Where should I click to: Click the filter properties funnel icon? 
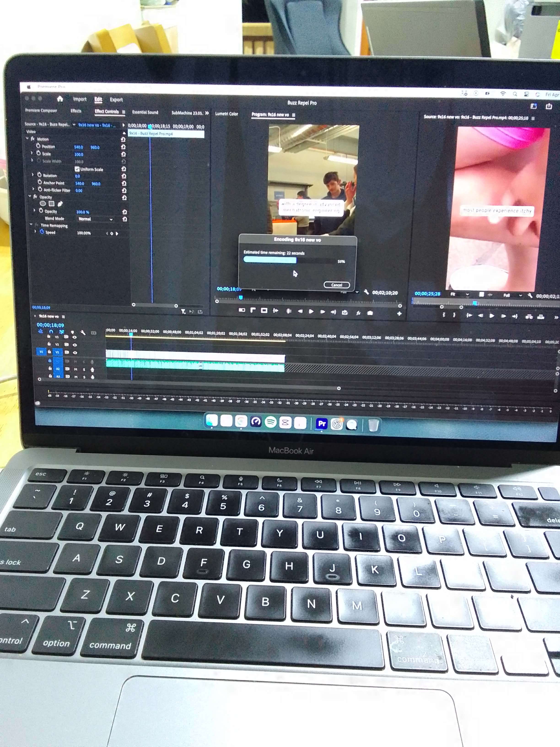183,311
